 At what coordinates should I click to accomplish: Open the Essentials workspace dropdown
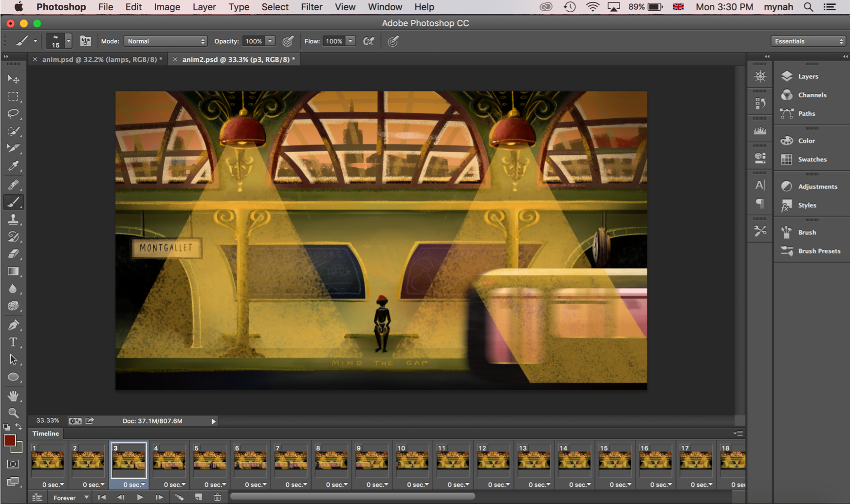808,41
